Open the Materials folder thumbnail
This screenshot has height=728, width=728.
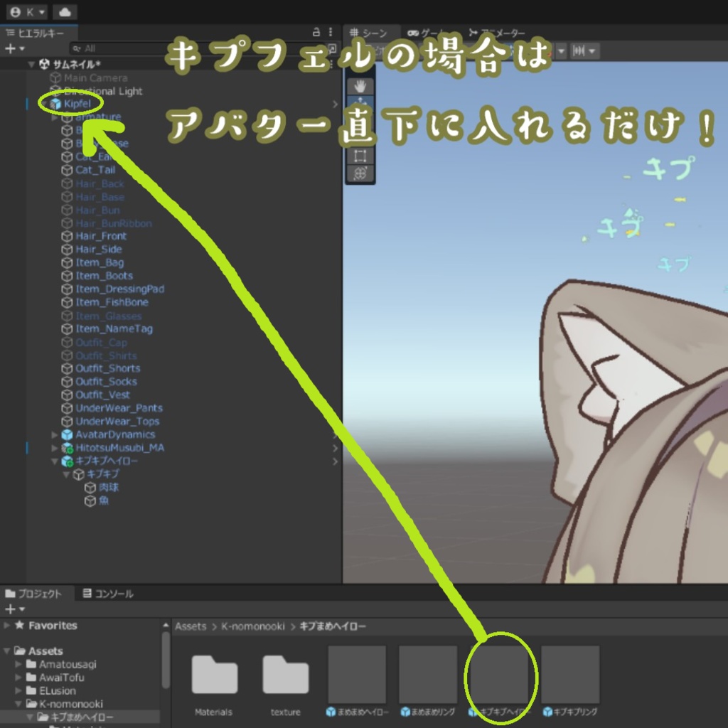click(214, 675)
